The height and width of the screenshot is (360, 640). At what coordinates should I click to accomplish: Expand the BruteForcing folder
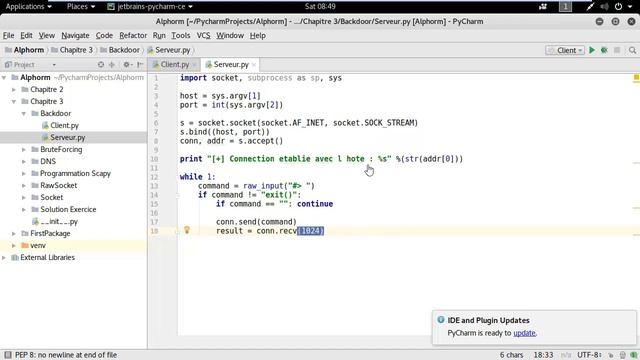point(24,149)
